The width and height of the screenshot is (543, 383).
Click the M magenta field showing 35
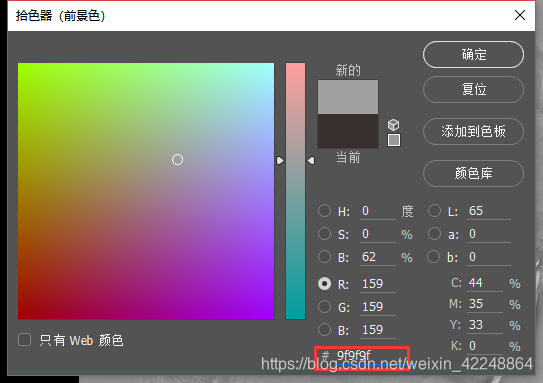click(x=485, y=304)
